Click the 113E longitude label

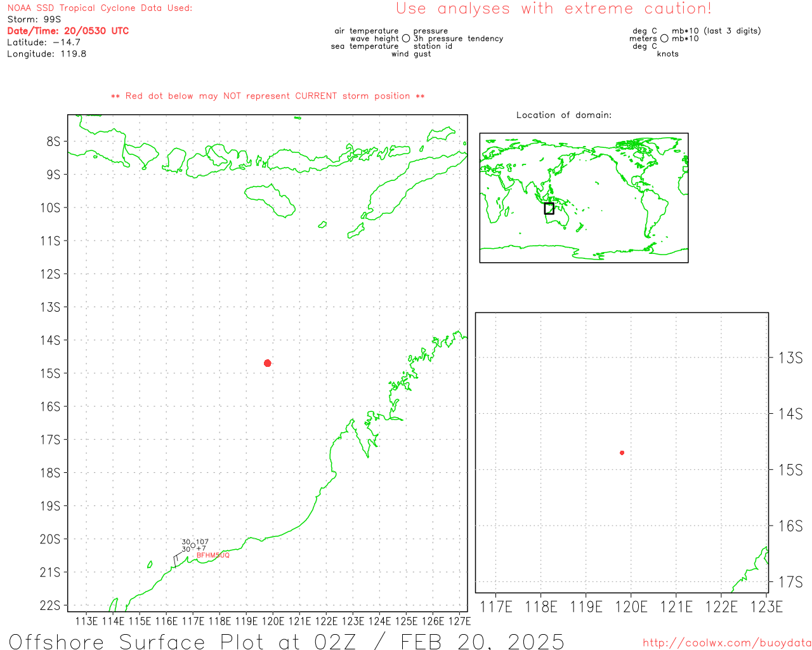coord(87,621)
